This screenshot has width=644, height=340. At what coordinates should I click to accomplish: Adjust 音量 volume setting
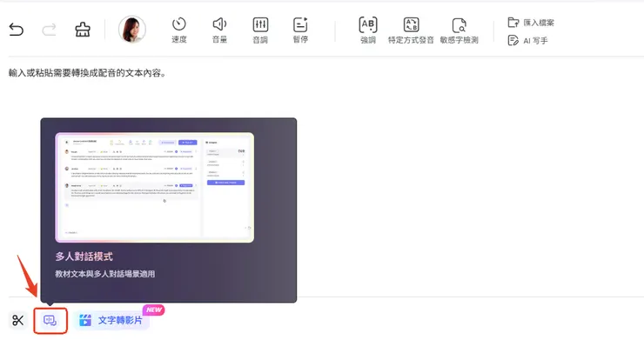[x=219, y=30]
